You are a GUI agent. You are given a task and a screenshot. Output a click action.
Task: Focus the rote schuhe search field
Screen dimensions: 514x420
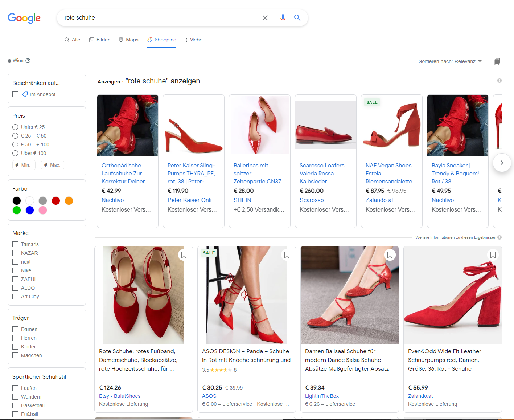pyautogui.click(x=160, y=18)
